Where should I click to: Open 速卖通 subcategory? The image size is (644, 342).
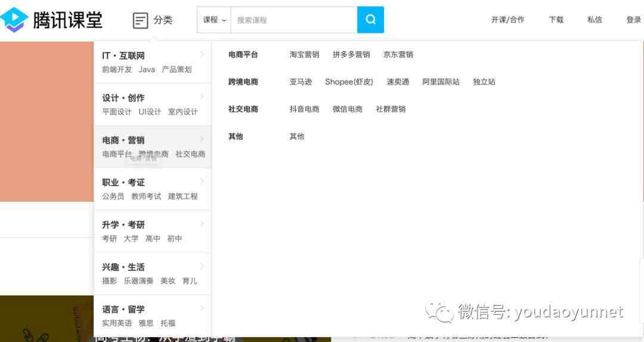click(398, 82)
